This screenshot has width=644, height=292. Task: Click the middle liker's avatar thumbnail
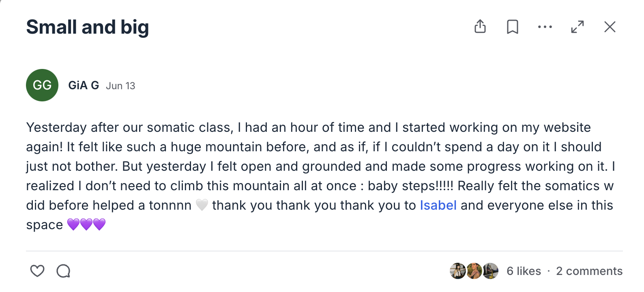click(474, 271)
